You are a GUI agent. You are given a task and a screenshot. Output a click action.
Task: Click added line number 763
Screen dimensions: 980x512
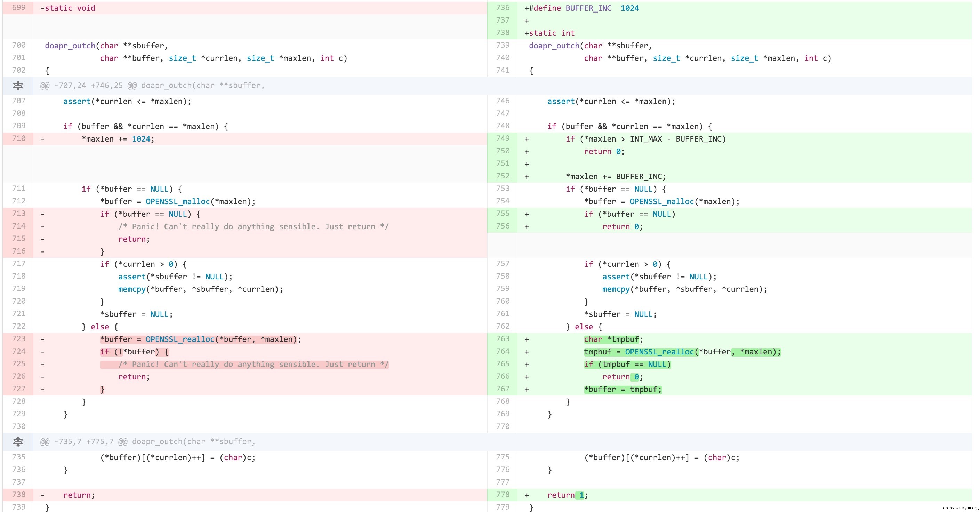(503, 339)
